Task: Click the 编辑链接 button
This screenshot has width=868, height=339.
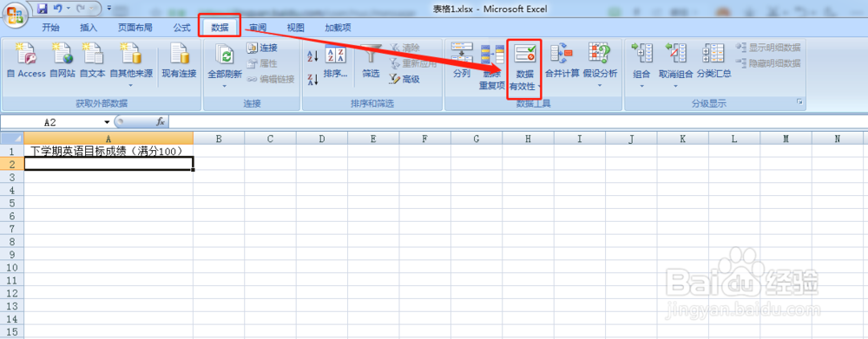Action: pyautogui.click(x=271, y=79)
